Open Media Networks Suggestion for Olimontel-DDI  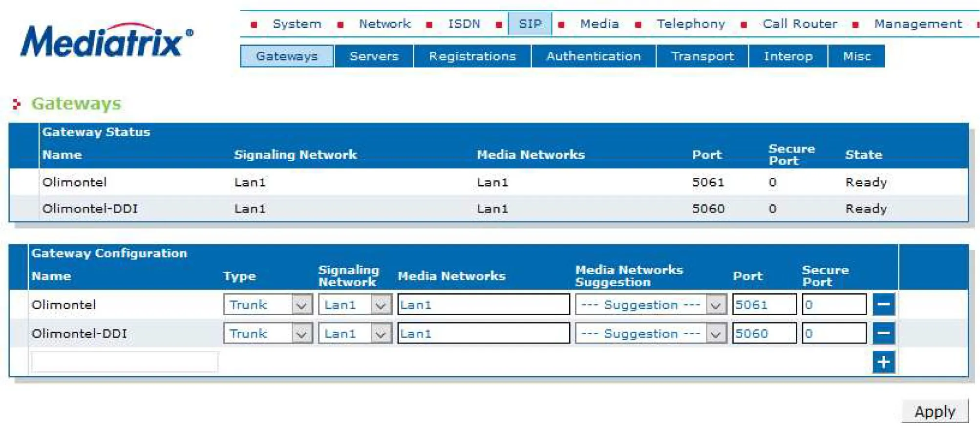click(x=650, y=334)
